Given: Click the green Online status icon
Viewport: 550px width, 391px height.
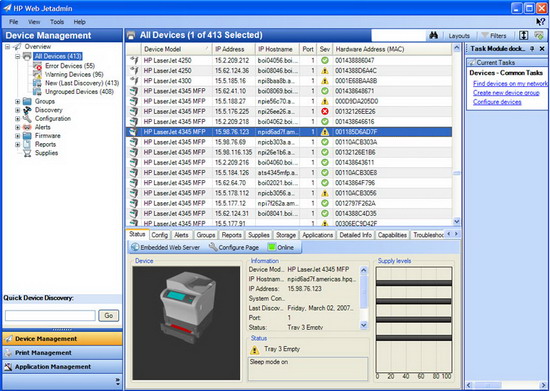Looking at the screenshot, I should 272,247.
